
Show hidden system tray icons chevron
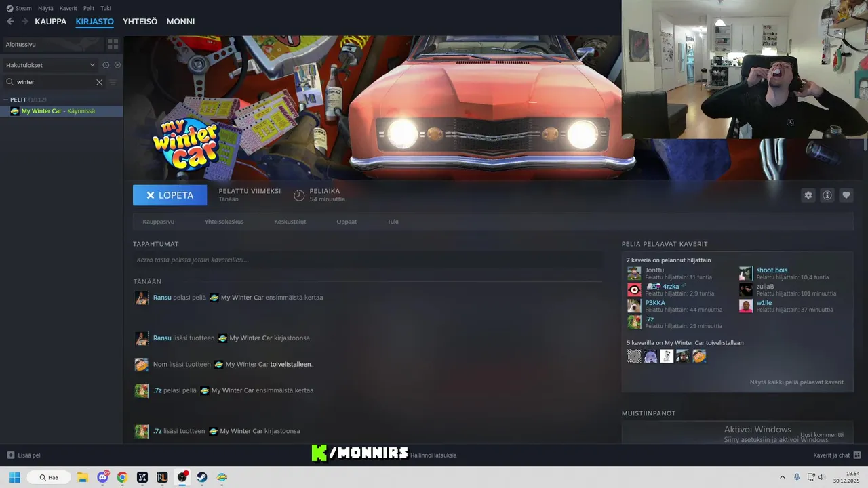tap(782, 477)
